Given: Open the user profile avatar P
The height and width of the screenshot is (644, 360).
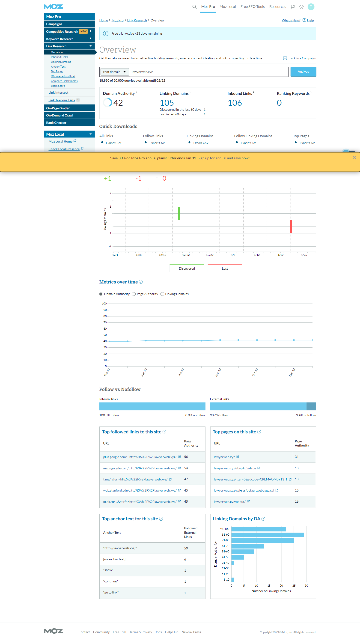Looking at the screenshot, I should tap(311, 7).
